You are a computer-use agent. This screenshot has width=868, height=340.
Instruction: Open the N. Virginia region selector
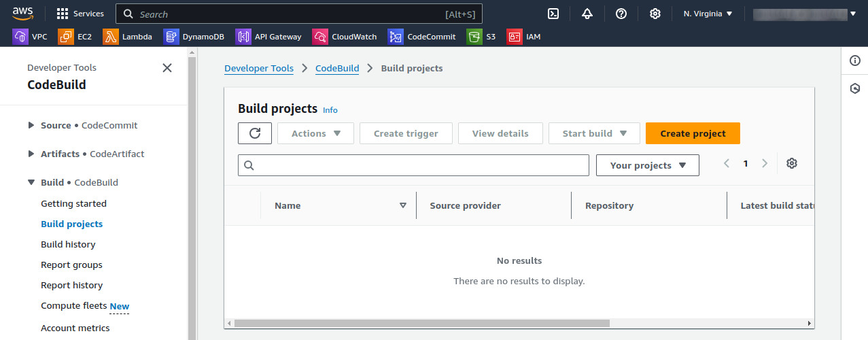point(708,14)
